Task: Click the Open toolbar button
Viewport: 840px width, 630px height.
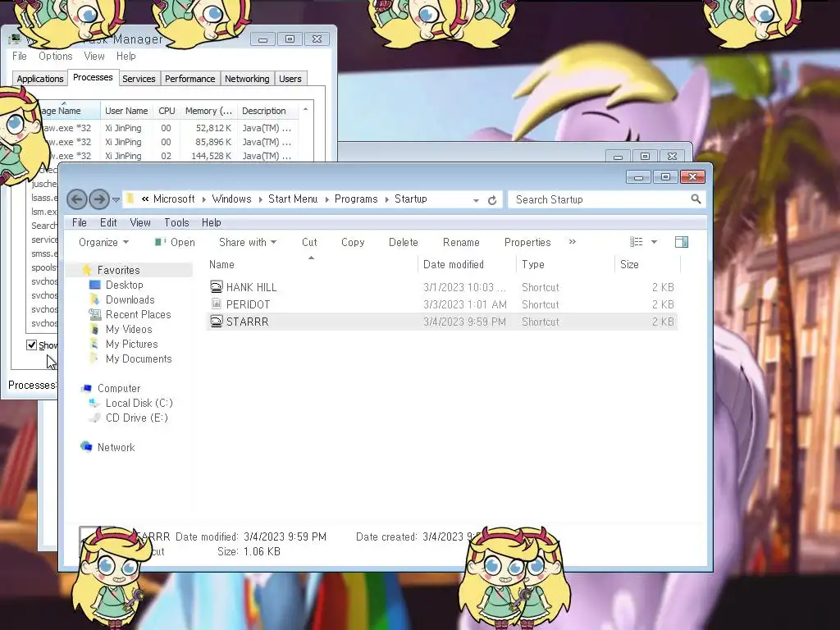Action: click(176, 242)
